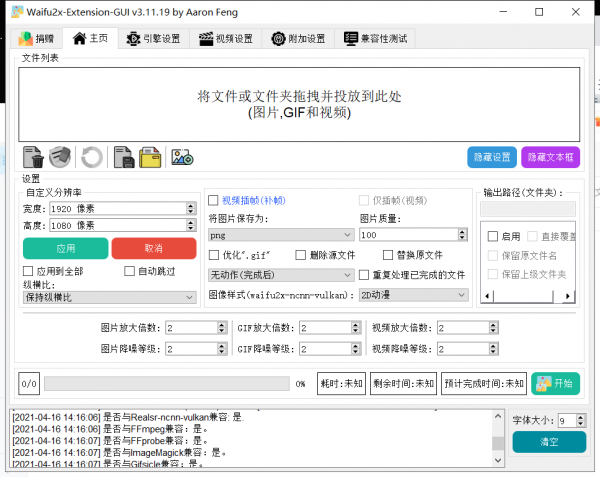The width and height of the screenshot is (600, 477).
Task: Switch to the 引擎设置 tab
Action: tap(153, 39)
